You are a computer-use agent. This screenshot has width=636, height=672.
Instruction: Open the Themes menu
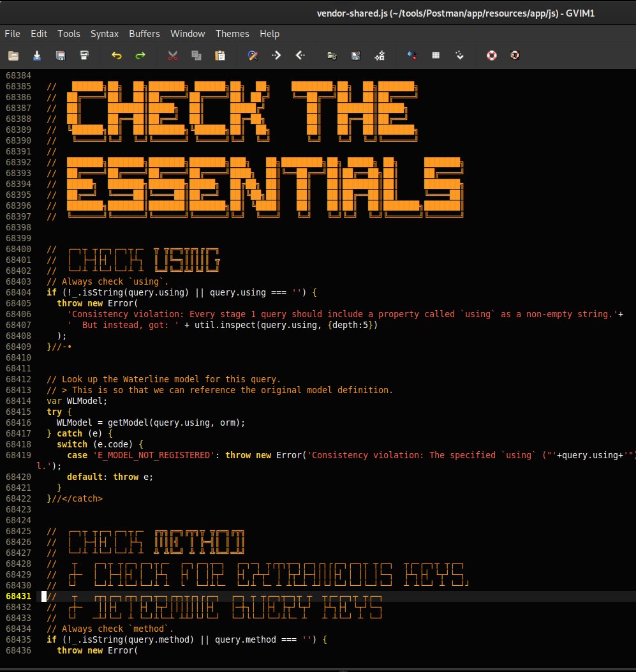(x=232, y=33)
